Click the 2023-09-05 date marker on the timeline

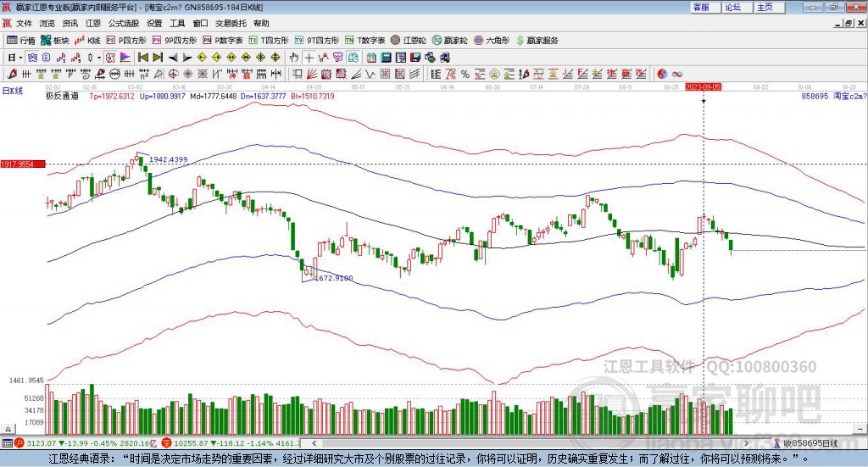tap(703, 86)
